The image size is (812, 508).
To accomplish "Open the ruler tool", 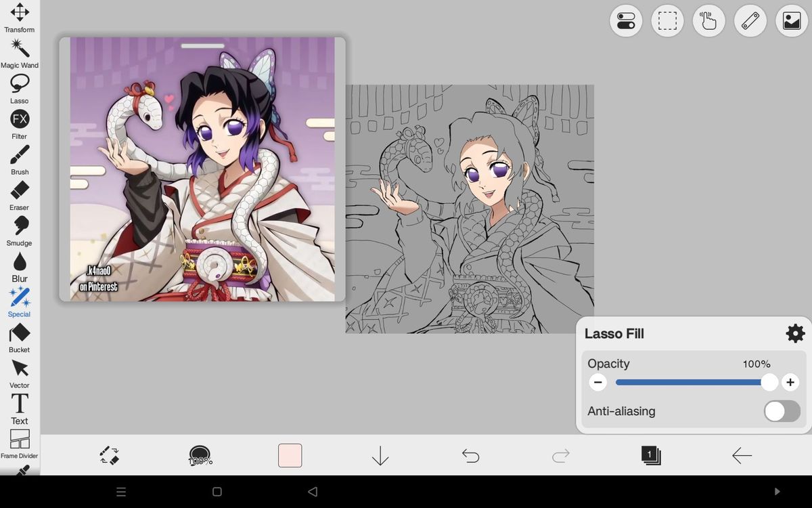I will coord(750,21).
